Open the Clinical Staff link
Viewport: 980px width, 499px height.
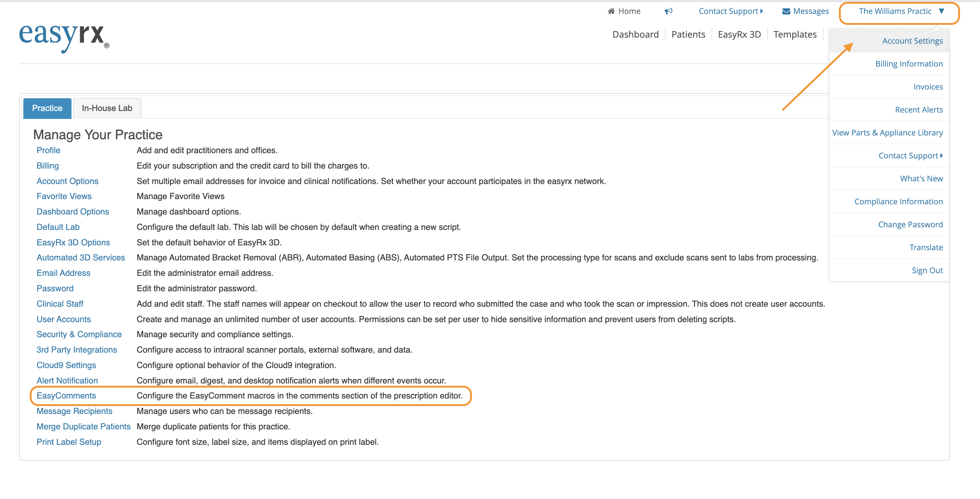tap(60, 304)
